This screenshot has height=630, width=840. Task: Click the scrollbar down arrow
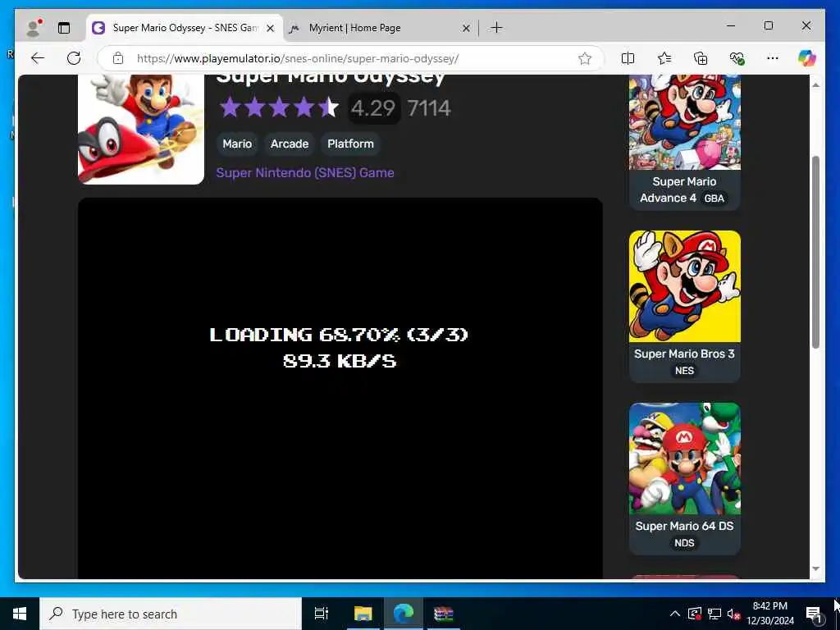click(816, 568)
